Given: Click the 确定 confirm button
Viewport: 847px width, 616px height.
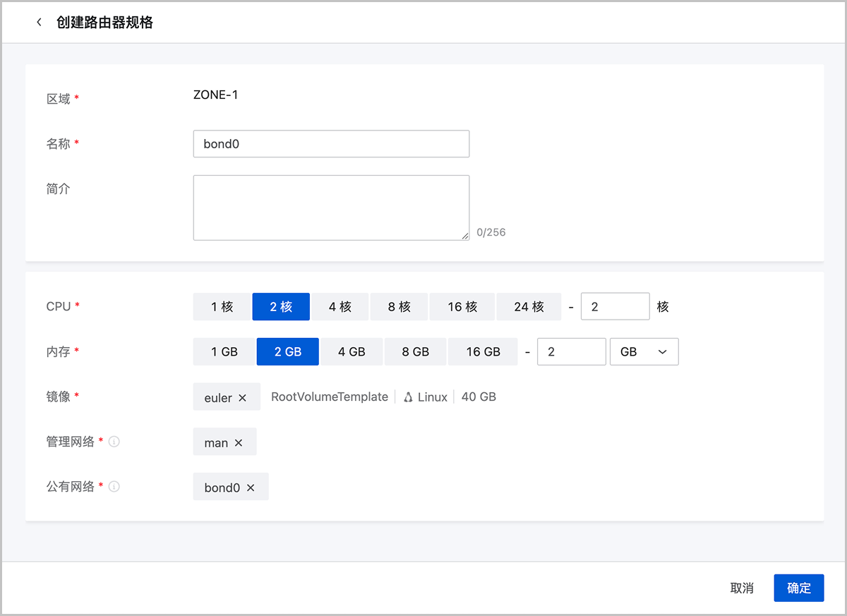Looking at the screenshot, I should 798,588.
